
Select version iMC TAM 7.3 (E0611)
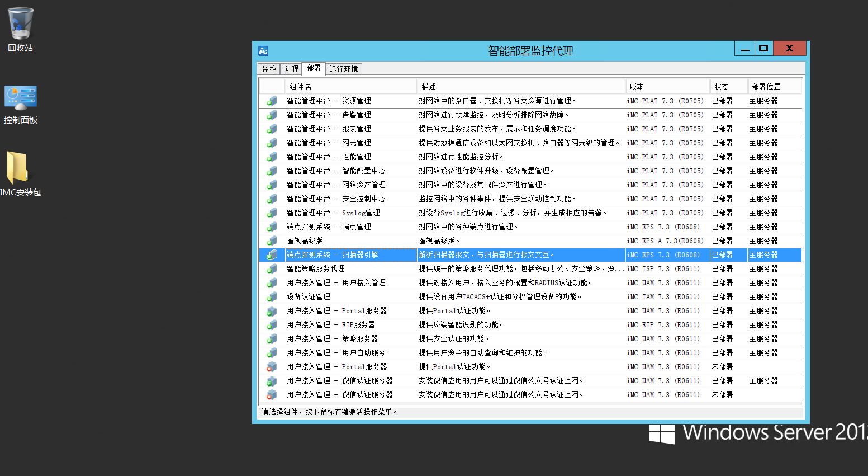663,297
